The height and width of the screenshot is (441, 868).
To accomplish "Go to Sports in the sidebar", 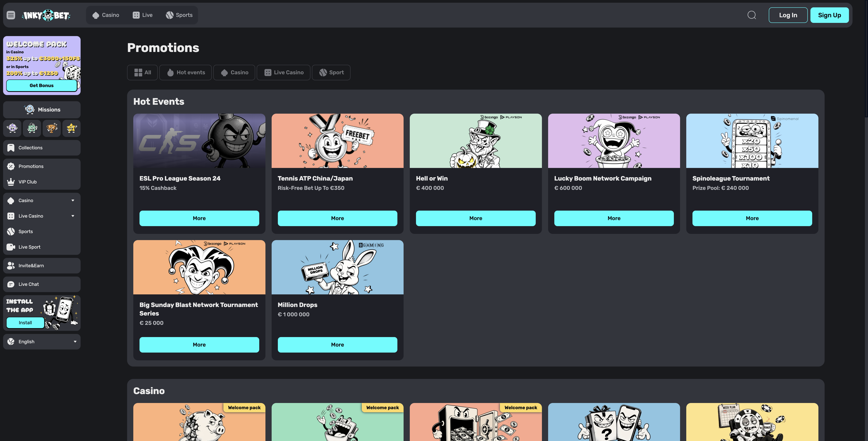I will point(42,231).
